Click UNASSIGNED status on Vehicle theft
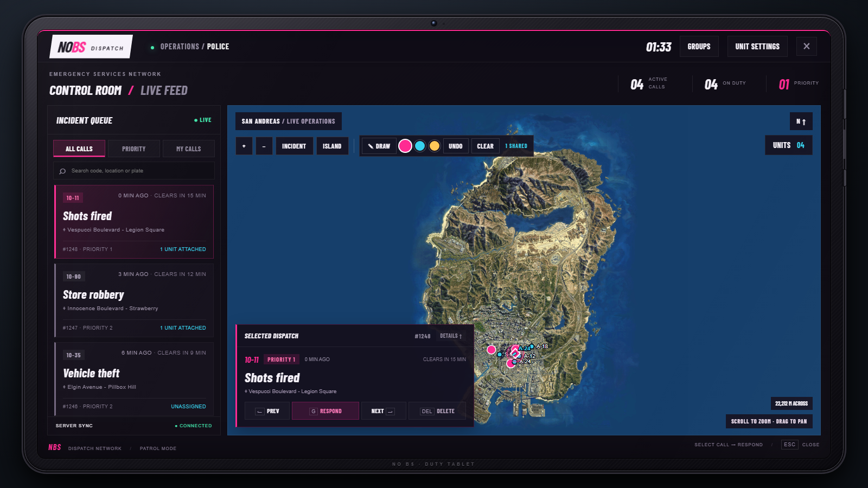This screenshot has width=868, height=488. (188, 407)
